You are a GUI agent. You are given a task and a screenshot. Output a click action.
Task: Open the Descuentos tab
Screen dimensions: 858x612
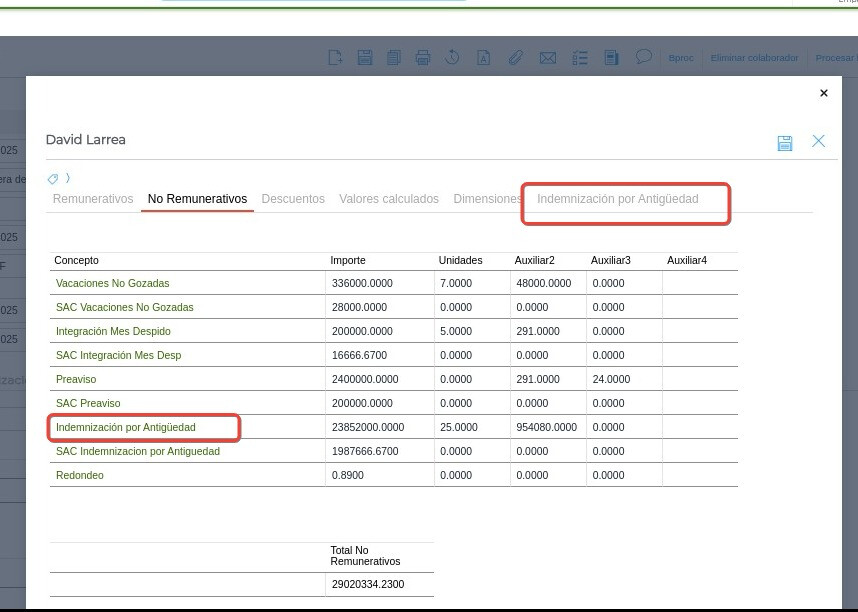[x=293, y=199]
